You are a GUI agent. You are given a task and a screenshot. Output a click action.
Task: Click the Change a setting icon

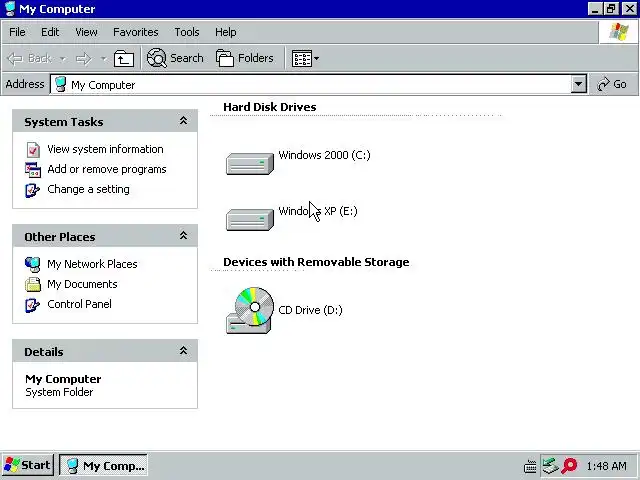click(x=32, y=190)
